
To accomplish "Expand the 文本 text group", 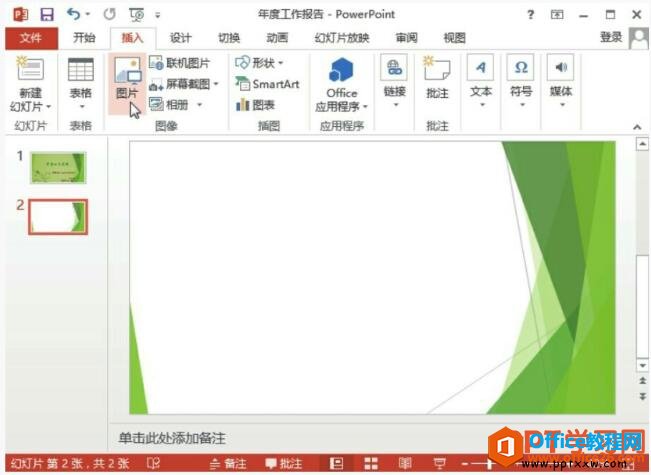I will (x=481, y=81).
